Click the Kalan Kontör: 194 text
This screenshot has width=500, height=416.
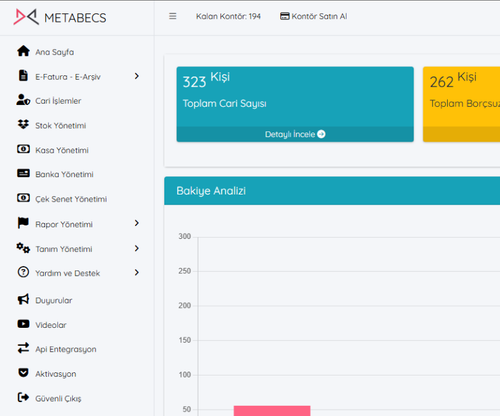228,16
